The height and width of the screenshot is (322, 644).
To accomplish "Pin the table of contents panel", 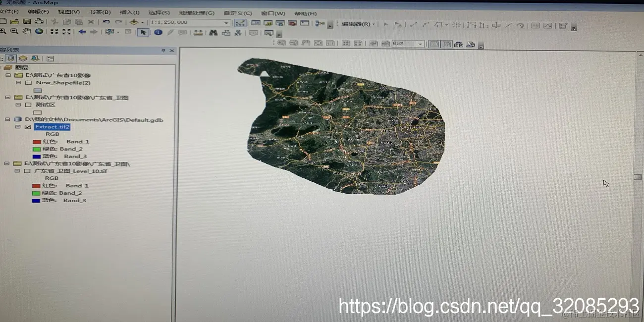I will click(163, 51).
